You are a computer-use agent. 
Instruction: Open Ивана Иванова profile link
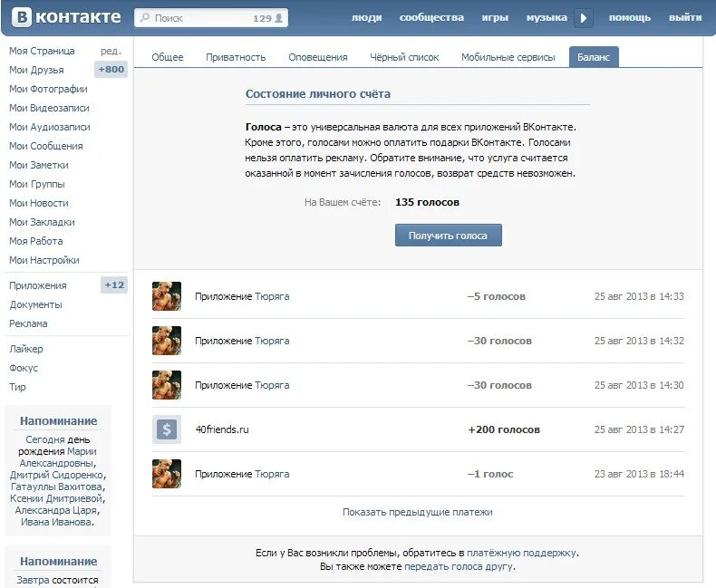click(56, 522)
